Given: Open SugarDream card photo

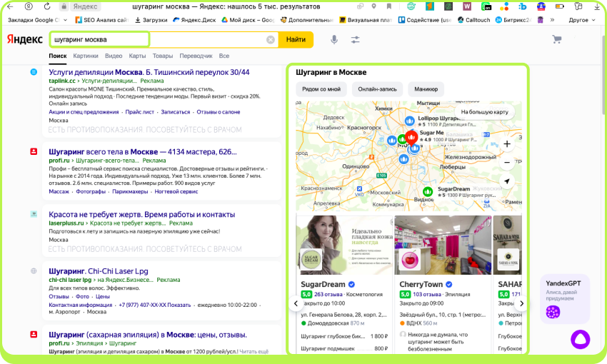Looking at the screenshot, I should [344, 245].
